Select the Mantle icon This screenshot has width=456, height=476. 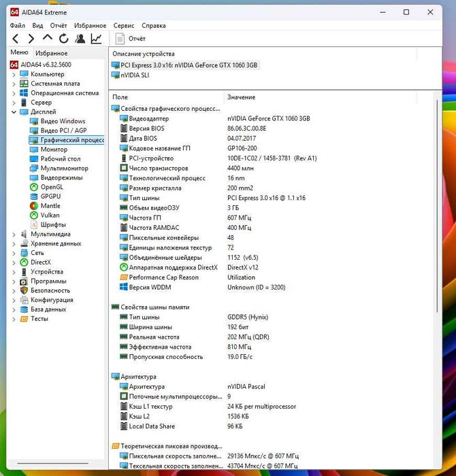click(34, 206)
